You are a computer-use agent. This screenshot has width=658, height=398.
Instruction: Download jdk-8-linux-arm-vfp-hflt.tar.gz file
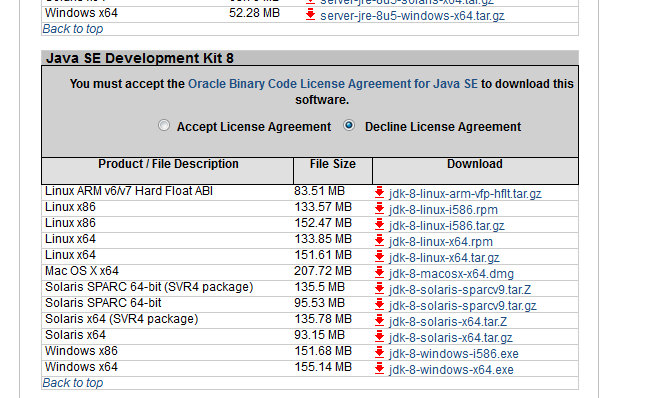coord(465,194)
